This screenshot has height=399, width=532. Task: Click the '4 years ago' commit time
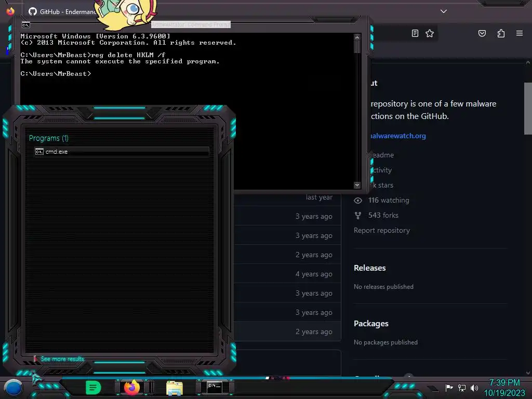[x=314, y=274]
